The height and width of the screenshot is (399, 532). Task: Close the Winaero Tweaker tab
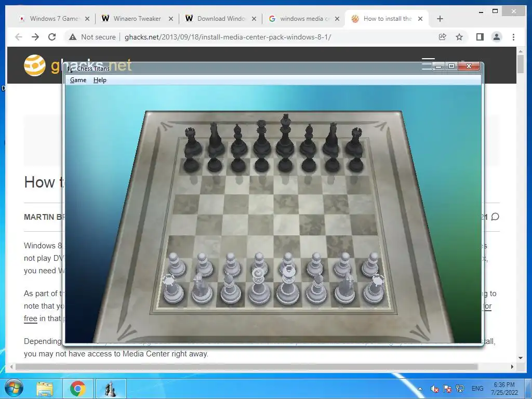click(171, 19)
